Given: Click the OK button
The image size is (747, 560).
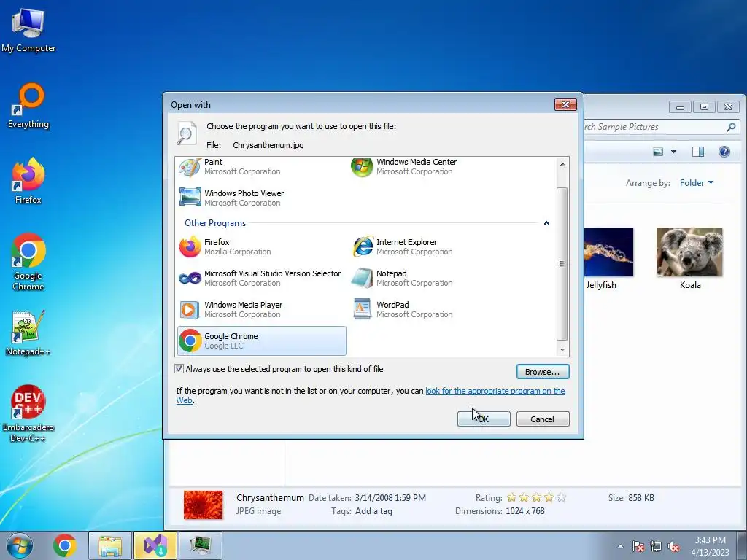Looking at the screenshot, I should click(484, 419).
